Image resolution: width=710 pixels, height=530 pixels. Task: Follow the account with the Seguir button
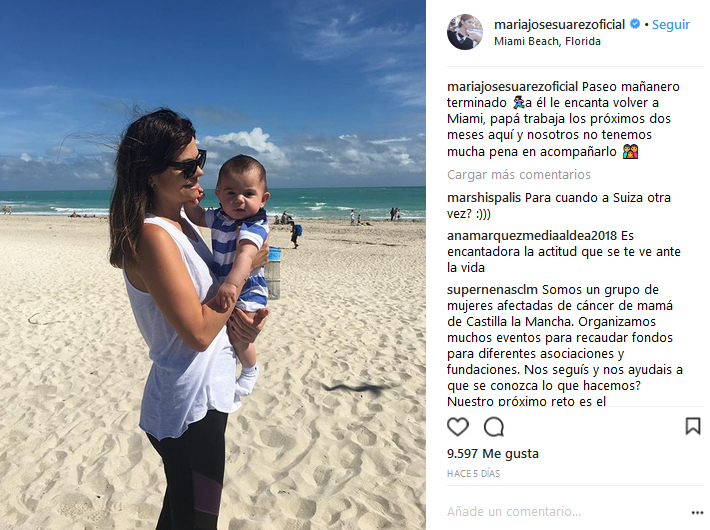click(x=671, y=24)
